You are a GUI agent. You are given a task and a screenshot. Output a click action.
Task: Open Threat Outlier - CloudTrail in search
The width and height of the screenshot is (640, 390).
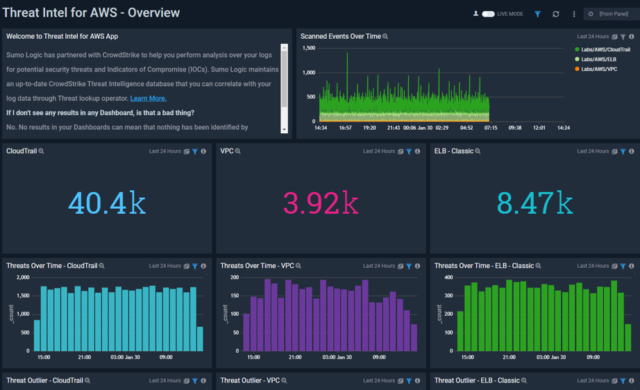87,380
